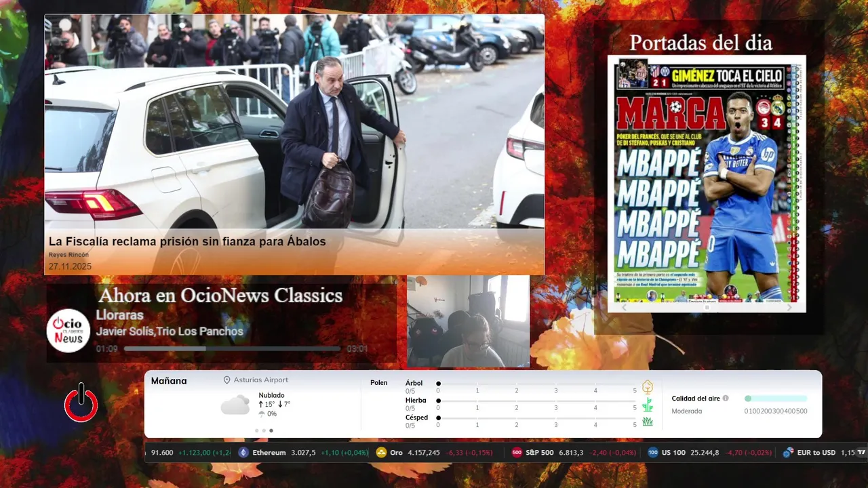The width and height of the screenshot is (868, 488).
Task: Click the "EUR to USD" ticker name
Action: 816,453
